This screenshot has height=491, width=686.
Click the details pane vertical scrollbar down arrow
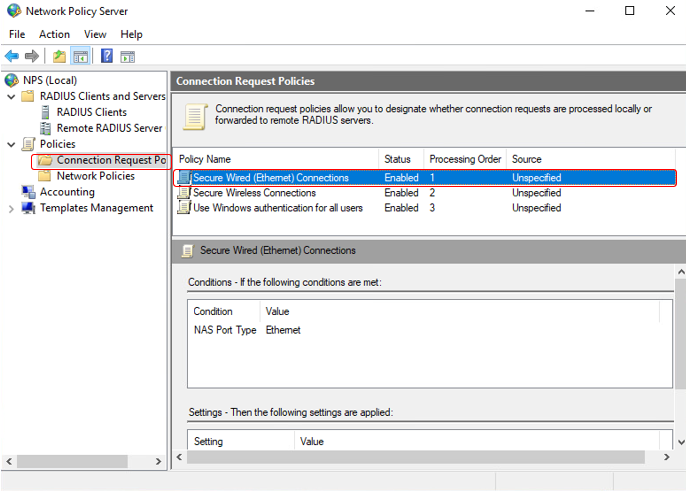681,442
